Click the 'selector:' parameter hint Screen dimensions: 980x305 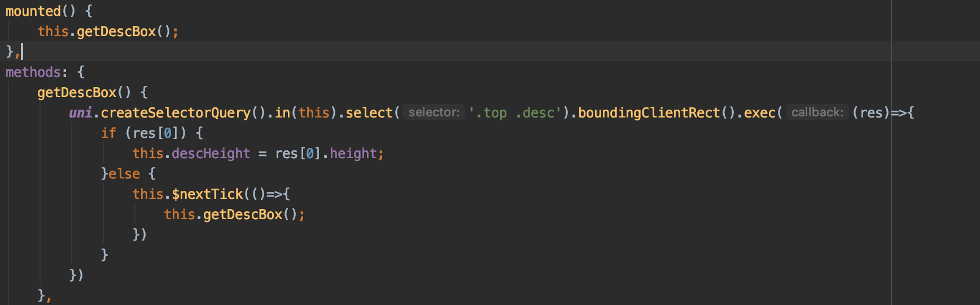434,112
